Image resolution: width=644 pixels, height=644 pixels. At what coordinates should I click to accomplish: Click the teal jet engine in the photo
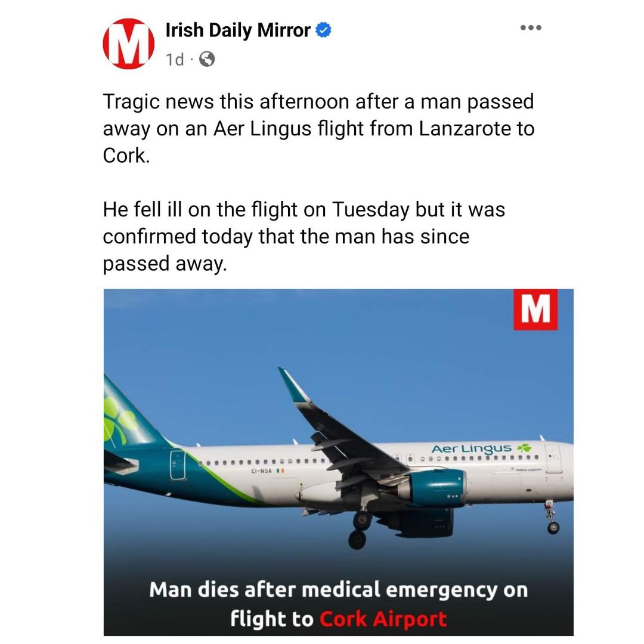point(435,488)
